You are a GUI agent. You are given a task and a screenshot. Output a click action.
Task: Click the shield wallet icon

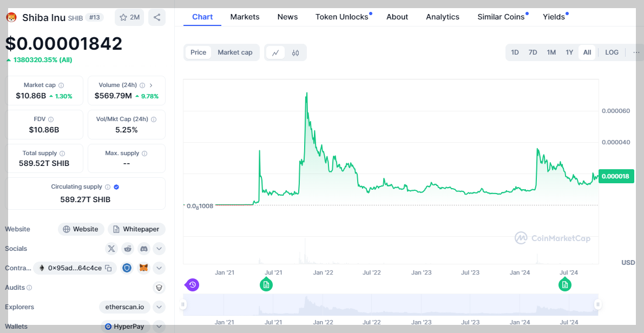(x=128, y=268)
